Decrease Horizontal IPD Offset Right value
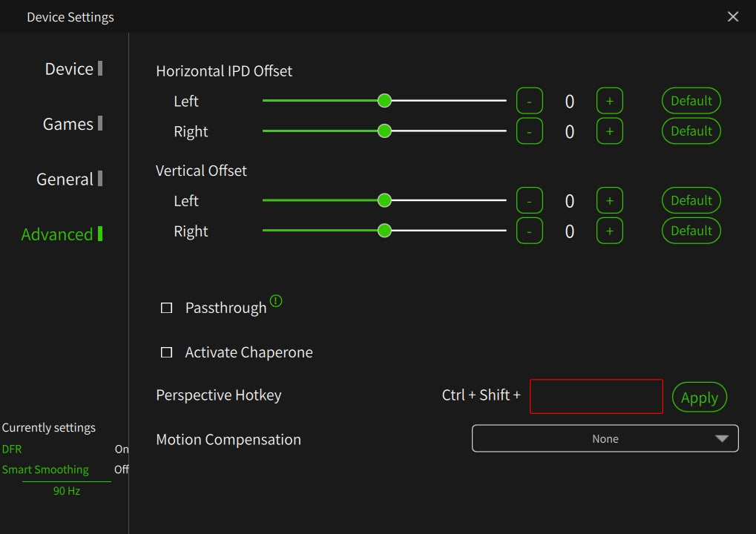 pyautogui.click(x=529, y=131)
